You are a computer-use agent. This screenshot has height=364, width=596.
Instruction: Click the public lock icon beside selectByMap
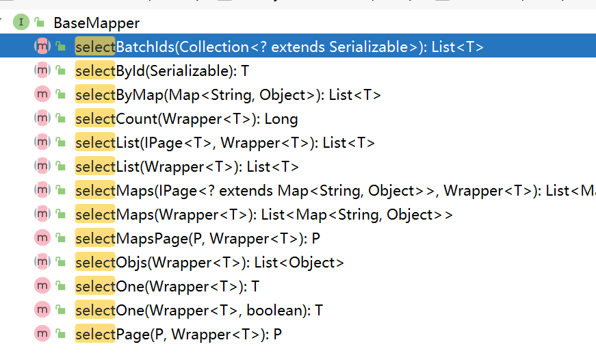(61, 95)
